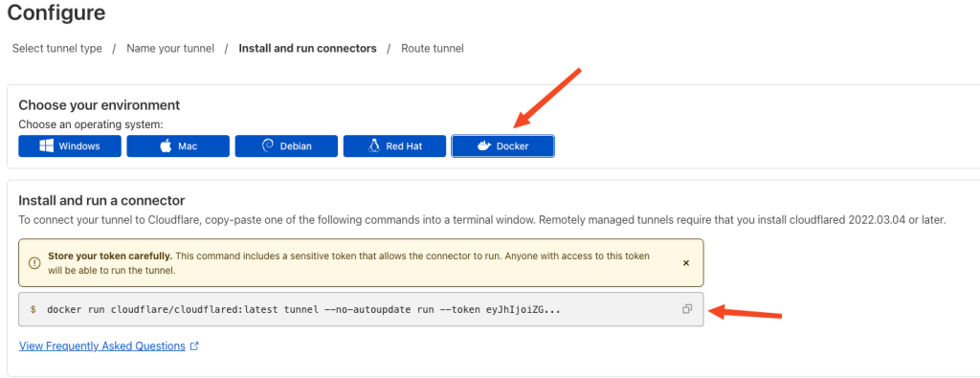Click inside the docker run command text
This screenshot has height=378, width=980.
coord(303,309)
